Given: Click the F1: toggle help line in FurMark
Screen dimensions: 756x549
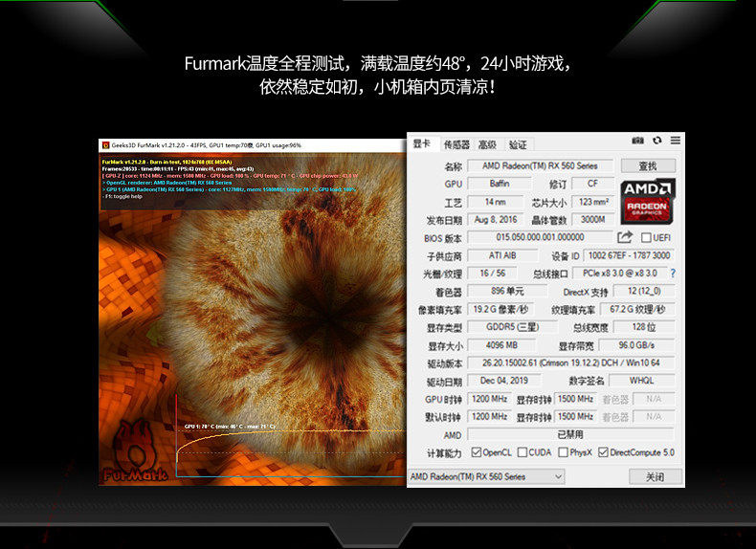Looking at the screenshot, I should (123, 196).
